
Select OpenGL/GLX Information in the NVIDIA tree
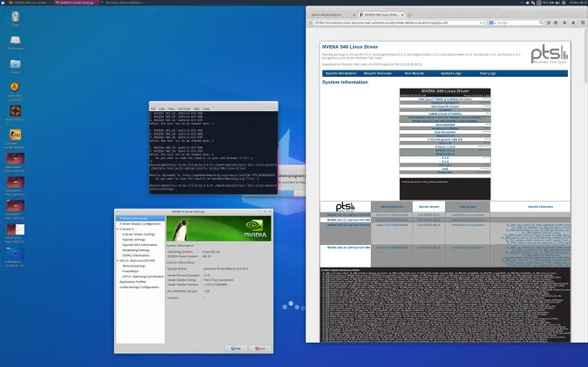[x=140, y=244]
